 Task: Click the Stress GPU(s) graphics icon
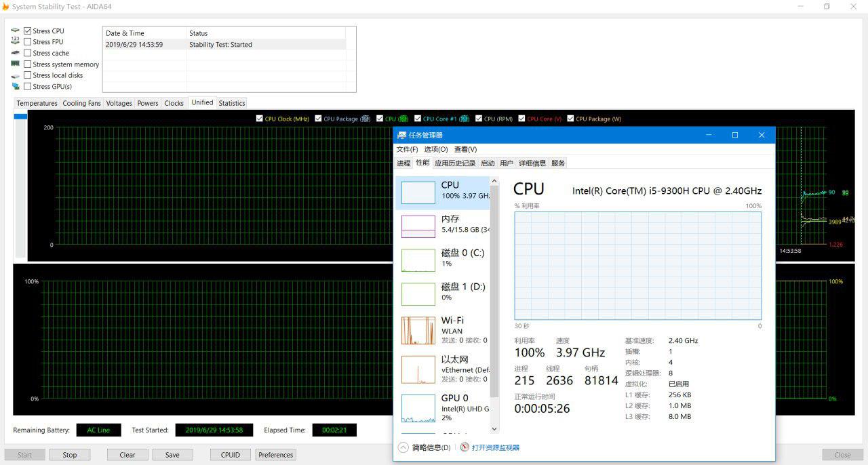point(15,86)
